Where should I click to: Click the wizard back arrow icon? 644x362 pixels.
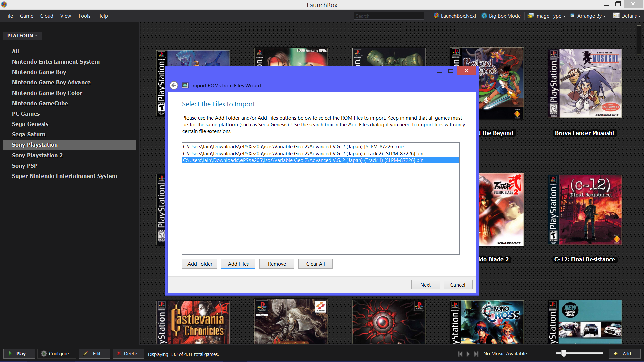pyautogui.click(x=174, y=85)
